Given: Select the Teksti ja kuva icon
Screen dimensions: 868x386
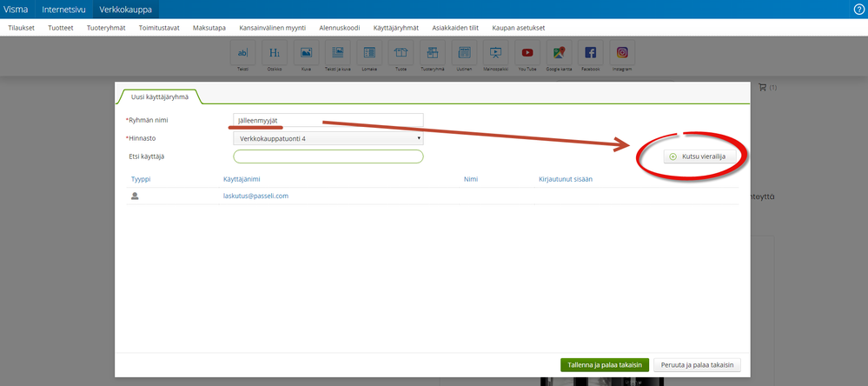Looking at the screenshot, I should coord(337,53).
